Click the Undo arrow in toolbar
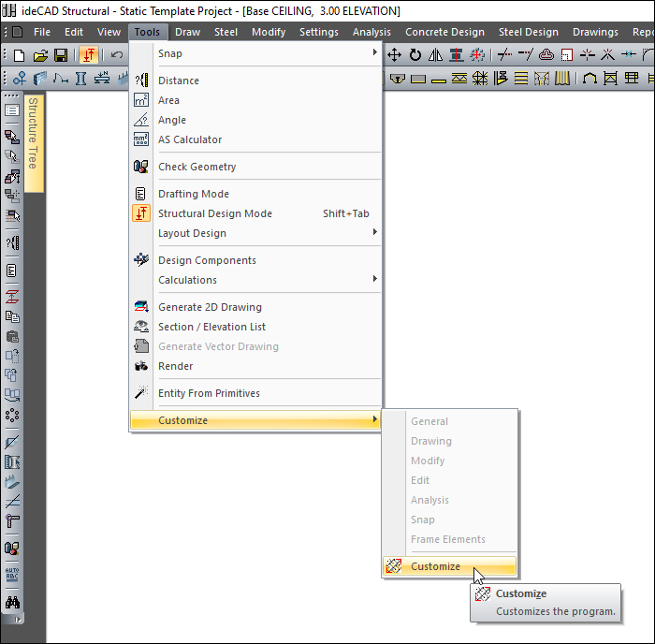The image size is (655, 644). point(117,55)
